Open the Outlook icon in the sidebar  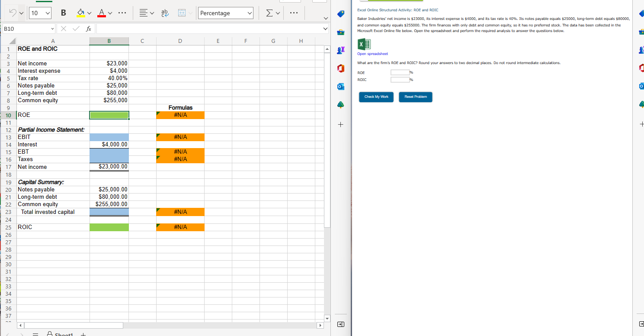[340, 86]
